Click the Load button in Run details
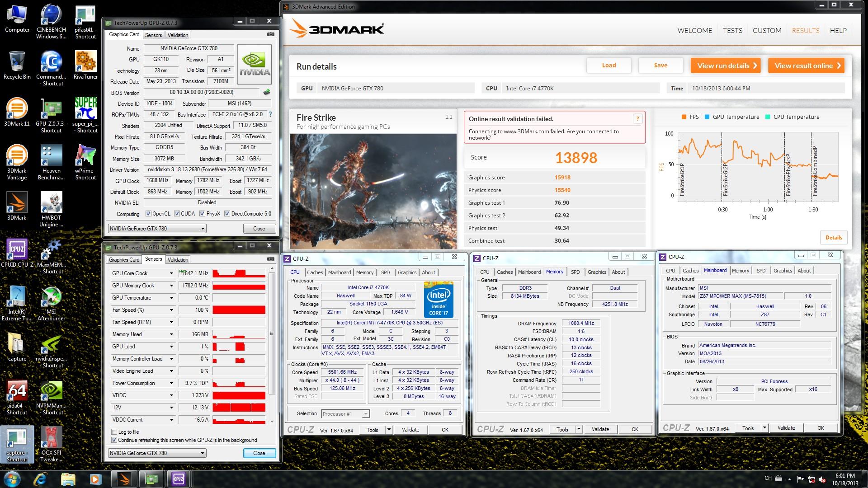 coord(609,66)
